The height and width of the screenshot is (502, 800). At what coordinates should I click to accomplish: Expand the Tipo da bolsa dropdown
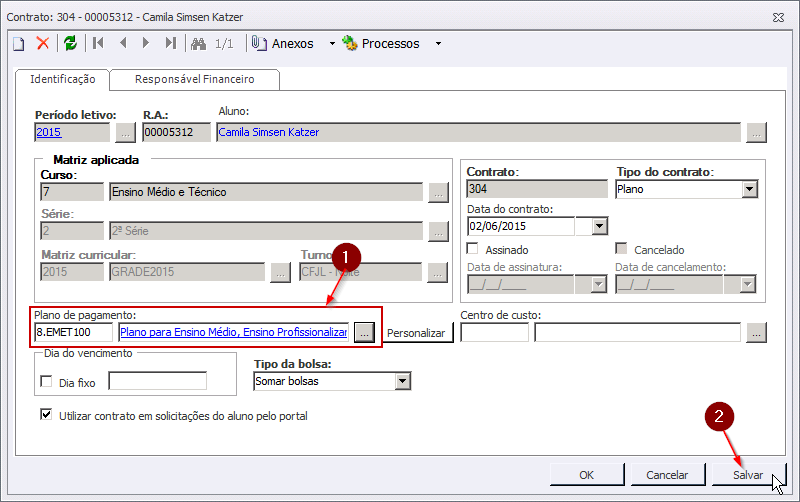coord(403,381)
